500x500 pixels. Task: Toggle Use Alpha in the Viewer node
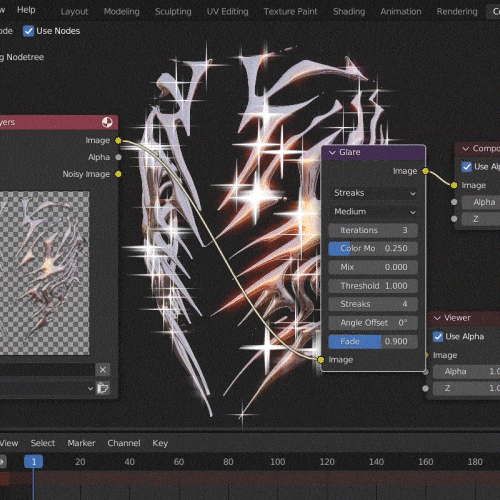tap(438, 337)
